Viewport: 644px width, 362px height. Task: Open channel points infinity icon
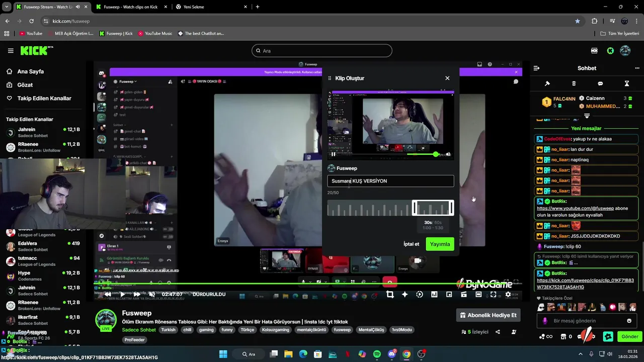[545, 336]
